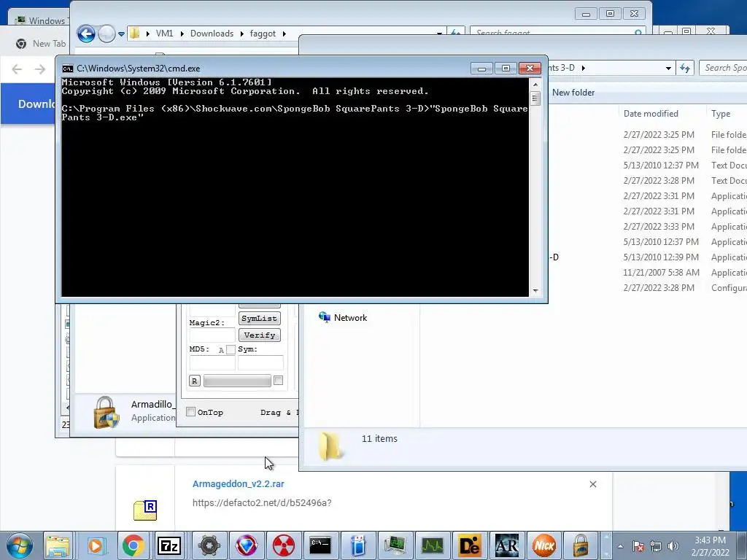Open the volume speaker tray icon
The image size is (747, 560).
pos(673,547)
